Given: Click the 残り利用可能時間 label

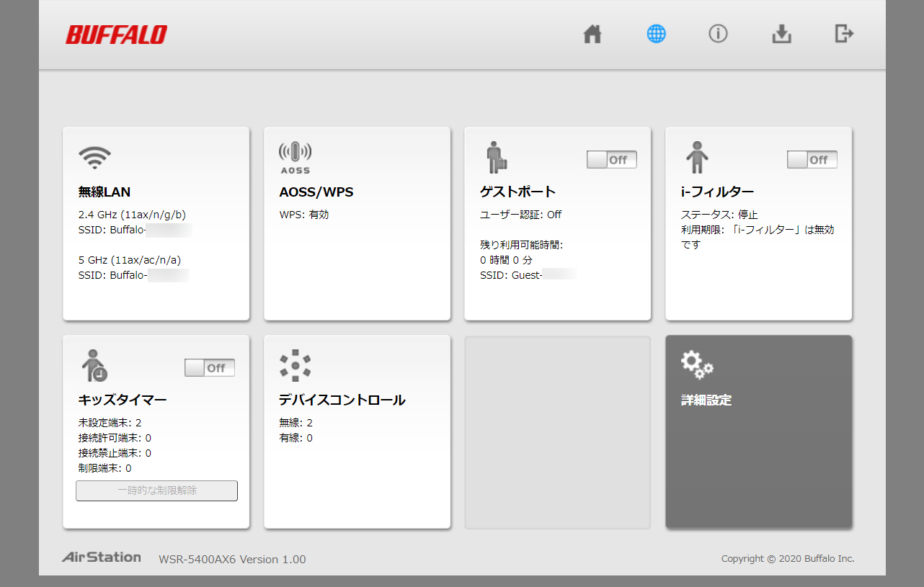Looking at the screenshot, I should (522, 245).
